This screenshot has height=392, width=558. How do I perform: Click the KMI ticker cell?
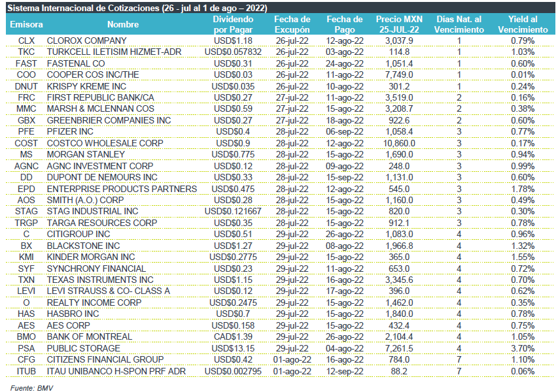26,257
